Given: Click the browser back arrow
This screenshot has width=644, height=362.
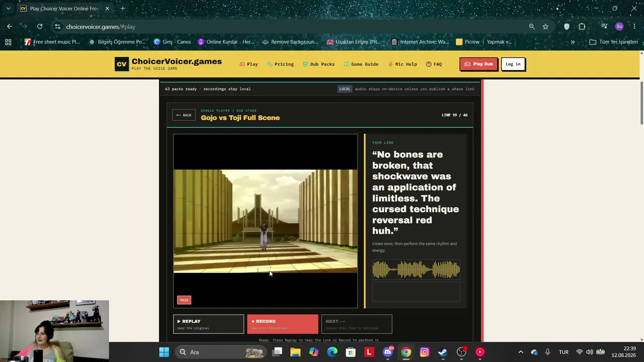Looking at the screenshot, I should point(10,27).
